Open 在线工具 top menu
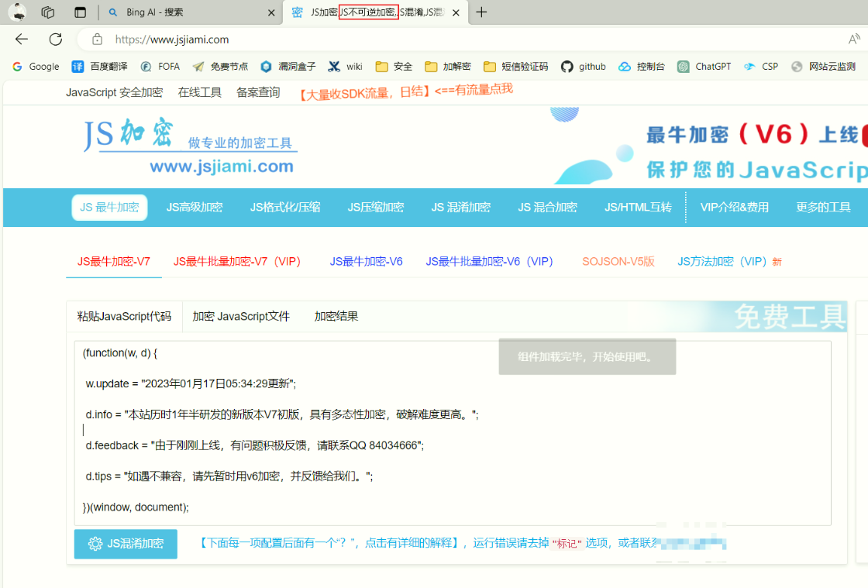 [200, 92]
